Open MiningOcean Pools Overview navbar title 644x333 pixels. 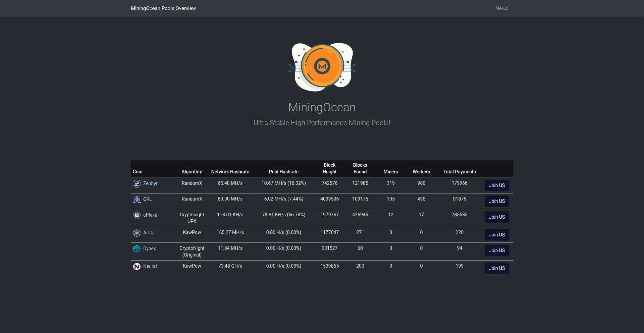pos(163,8)
